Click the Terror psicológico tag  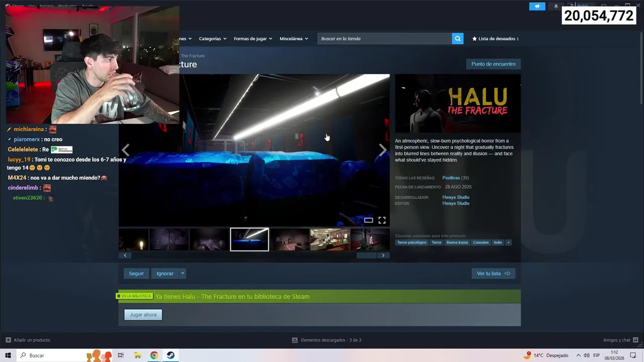(x=412, y=242)
